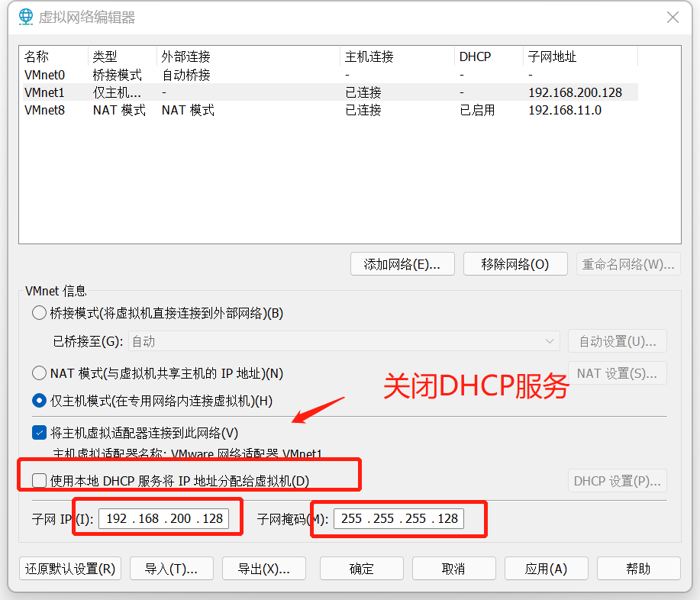This screenshot has height=600, width=700.
Task: Click the DHCP column header
Action: click(489, 56)
